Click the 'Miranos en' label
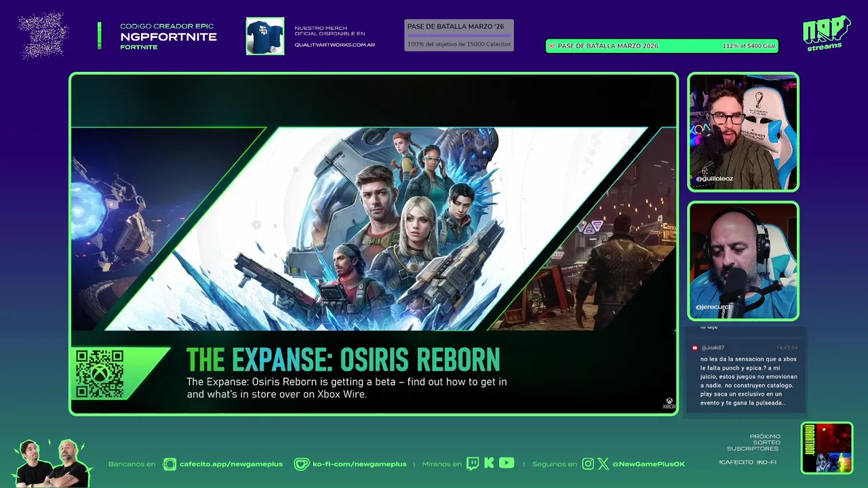868x488 pixels. (441, 464)
